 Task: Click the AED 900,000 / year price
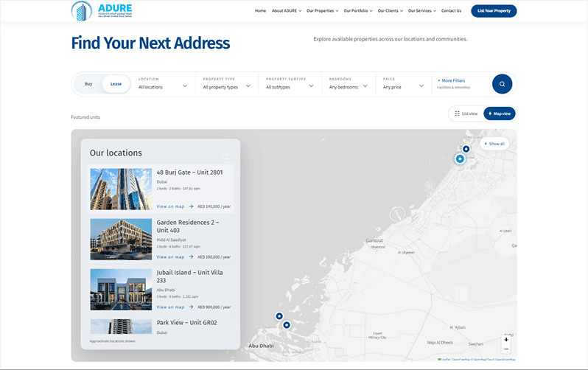click(x=214, y=307)
